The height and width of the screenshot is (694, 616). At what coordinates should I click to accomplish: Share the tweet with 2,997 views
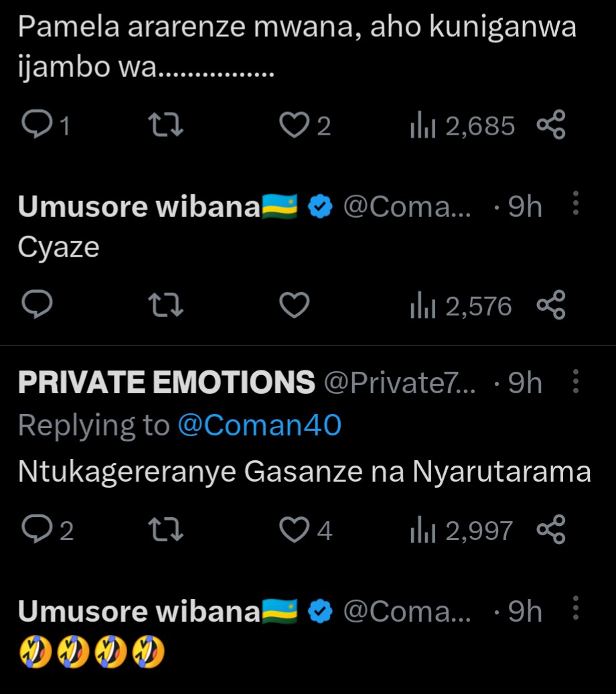pyautogui.click(x=552, y=531)
